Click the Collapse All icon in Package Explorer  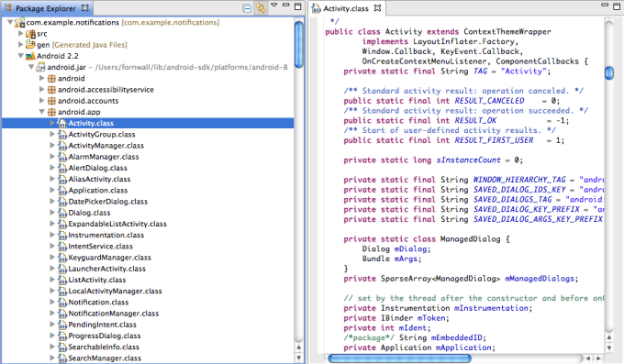[x=247, y=8]
